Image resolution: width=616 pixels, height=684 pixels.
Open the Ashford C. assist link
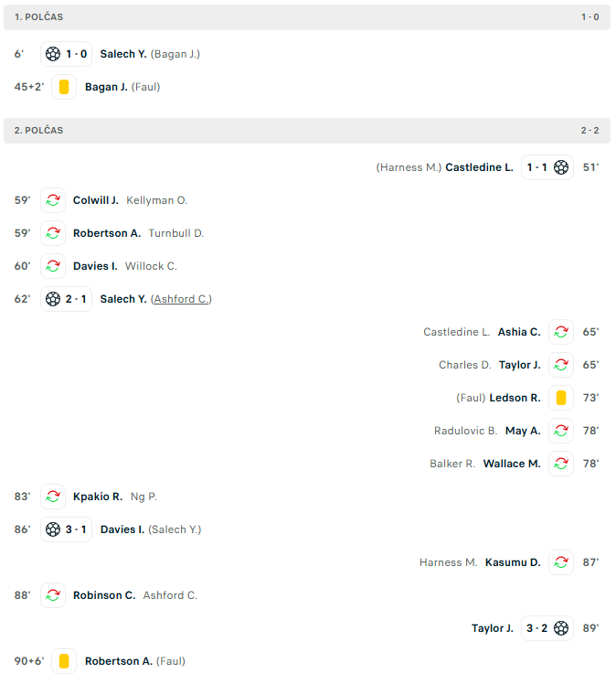point(182,299)
